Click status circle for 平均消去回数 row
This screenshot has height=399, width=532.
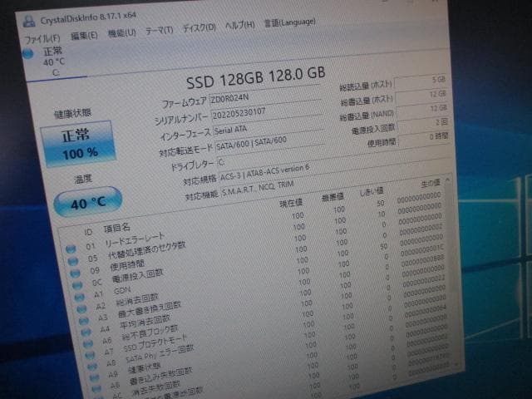coord(86,332)
